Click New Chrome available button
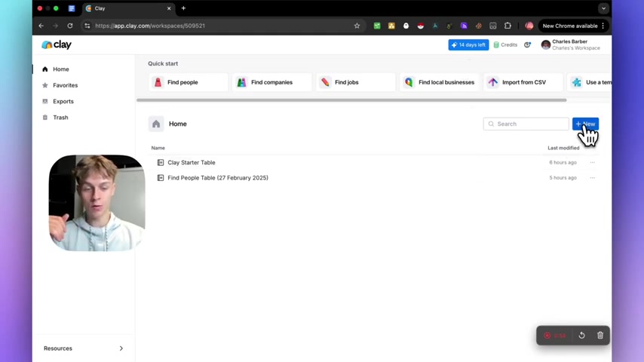644x362 pixels. click(569, 26)
